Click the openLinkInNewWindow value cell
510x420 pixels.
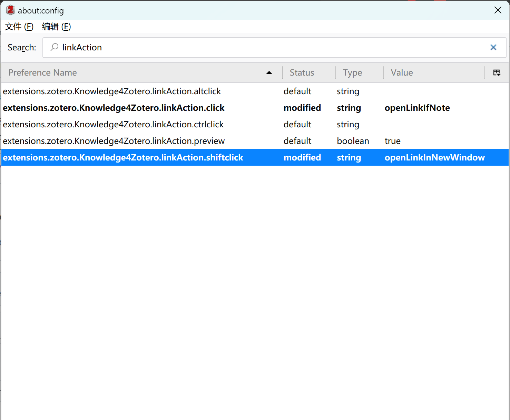click(434, 158)
